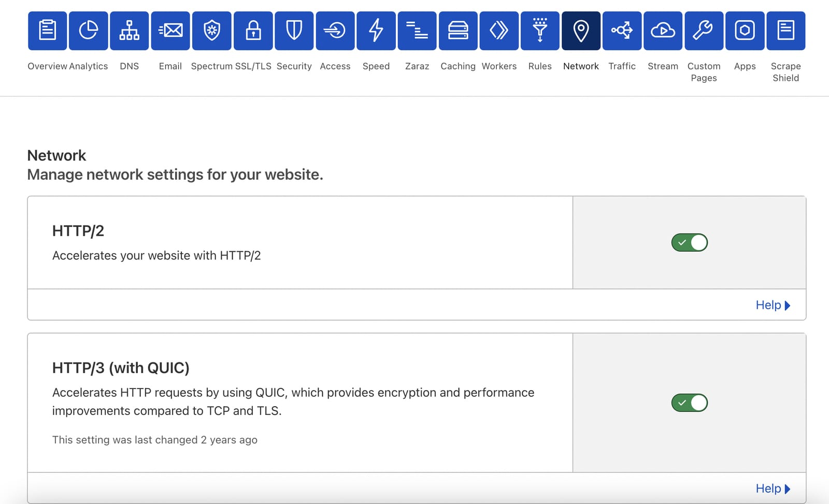Open the SSL/TLS padlock icon
Image resolution: width=829 pixels, height=504 pixels.
[253, 31]
